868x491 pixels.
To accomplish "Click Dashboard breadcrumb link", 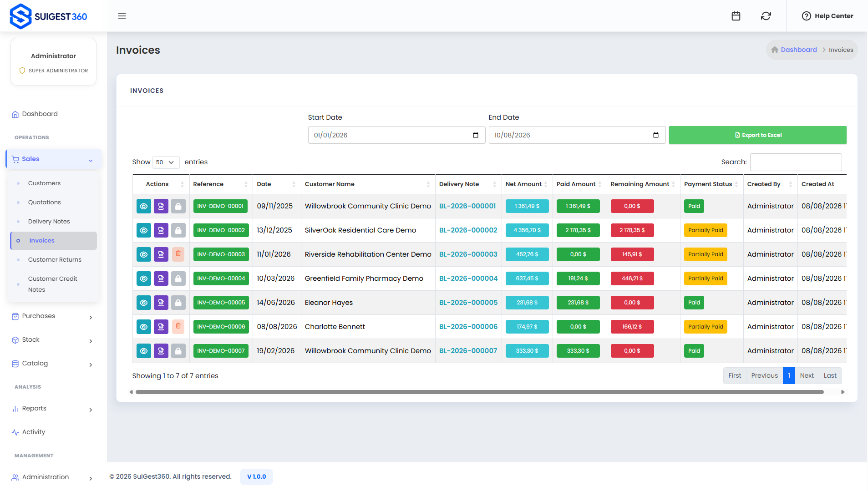I will pos(798,50).
